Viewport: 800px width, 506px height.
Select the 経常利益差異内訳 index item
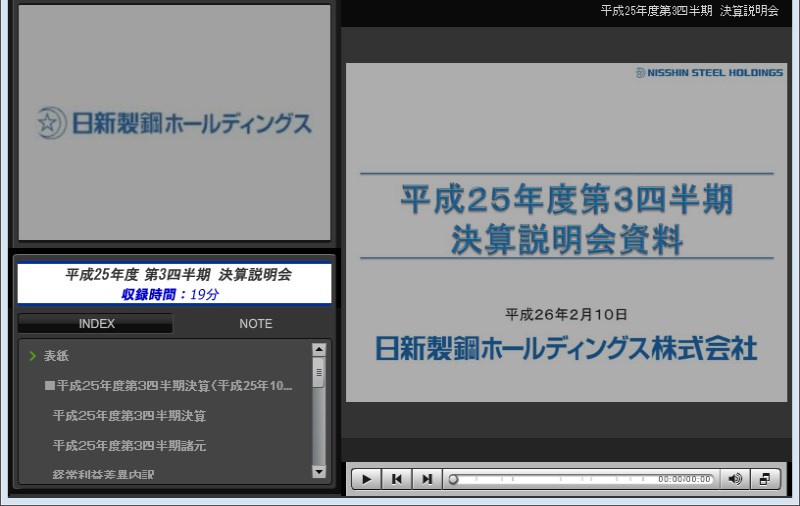click(x=103, y=474)
